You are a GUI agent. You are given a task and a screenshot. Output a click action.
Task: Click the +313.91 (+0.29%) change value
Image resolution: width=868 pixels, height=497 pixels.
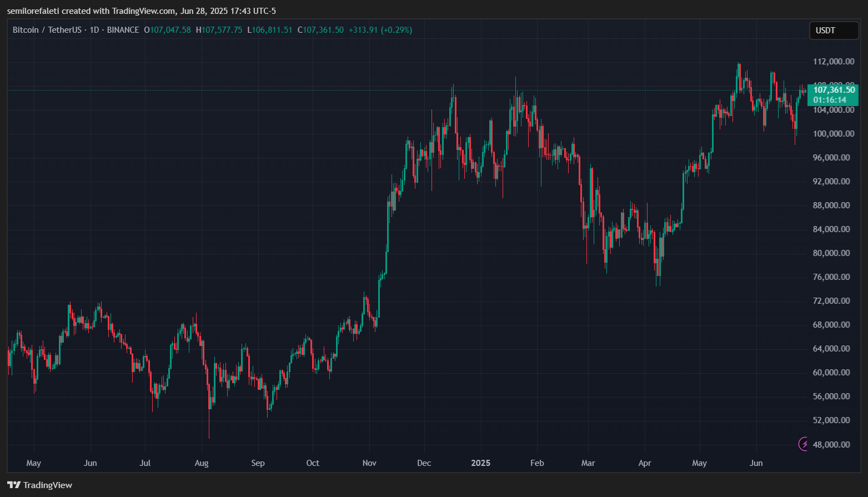coord(380,30)
